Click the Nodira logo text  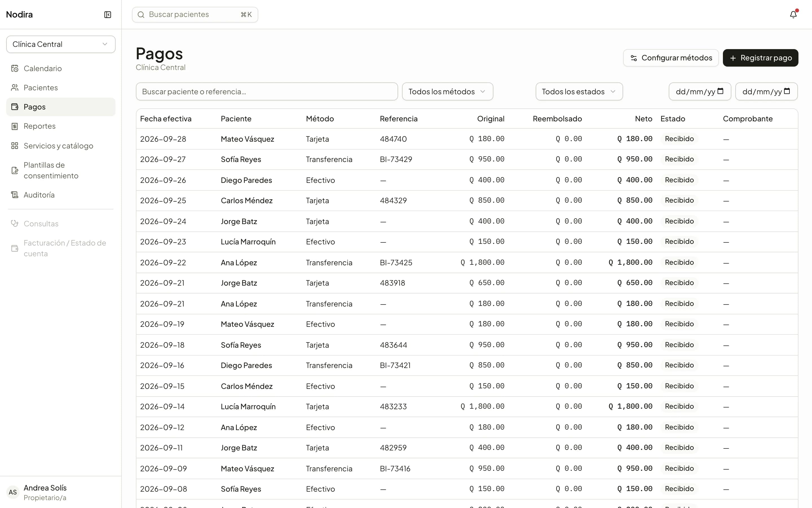(19, 14)
